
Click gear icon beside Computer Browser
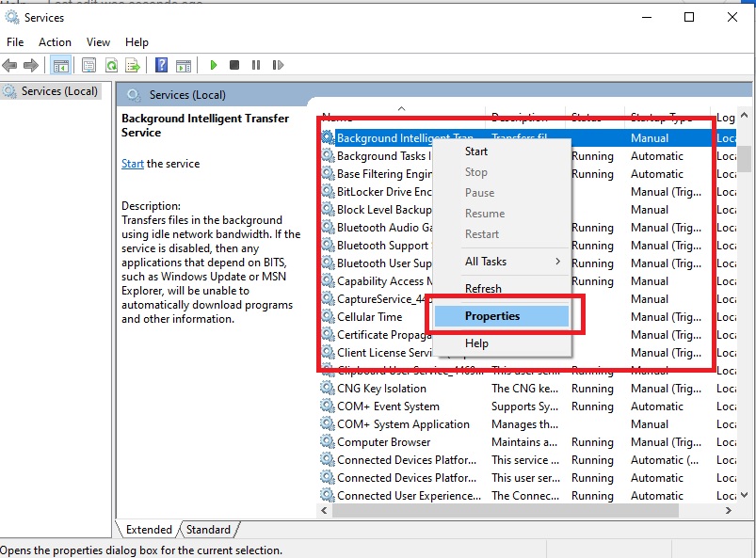(328, 441)
